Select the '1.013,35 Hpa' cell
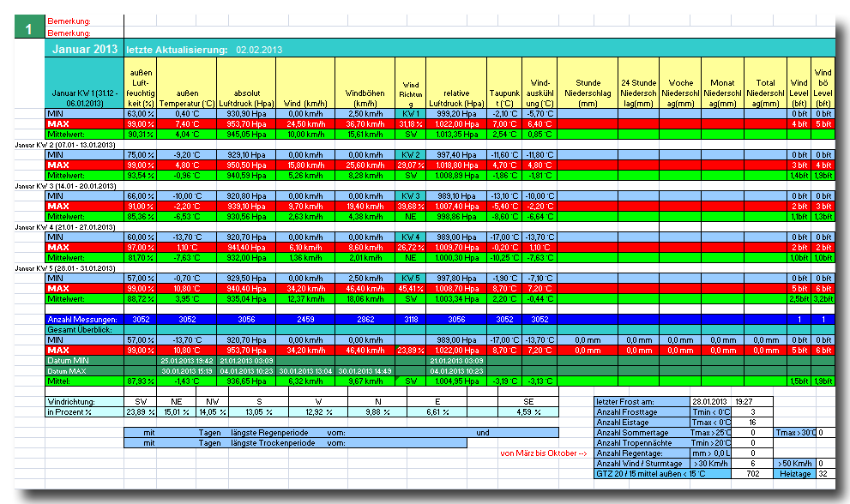The height and width of the screenshot is (504, 850). click(456, 135)
